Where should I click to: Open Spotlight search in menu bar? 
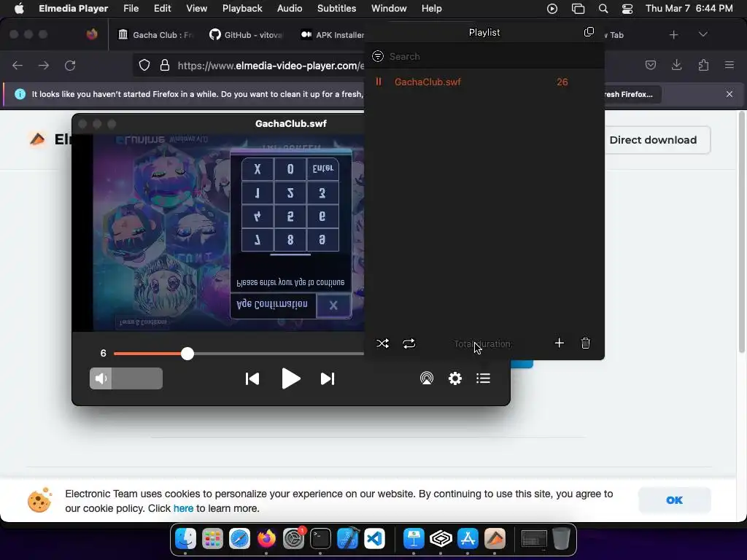pyautogui.click(x=603, y=9)
